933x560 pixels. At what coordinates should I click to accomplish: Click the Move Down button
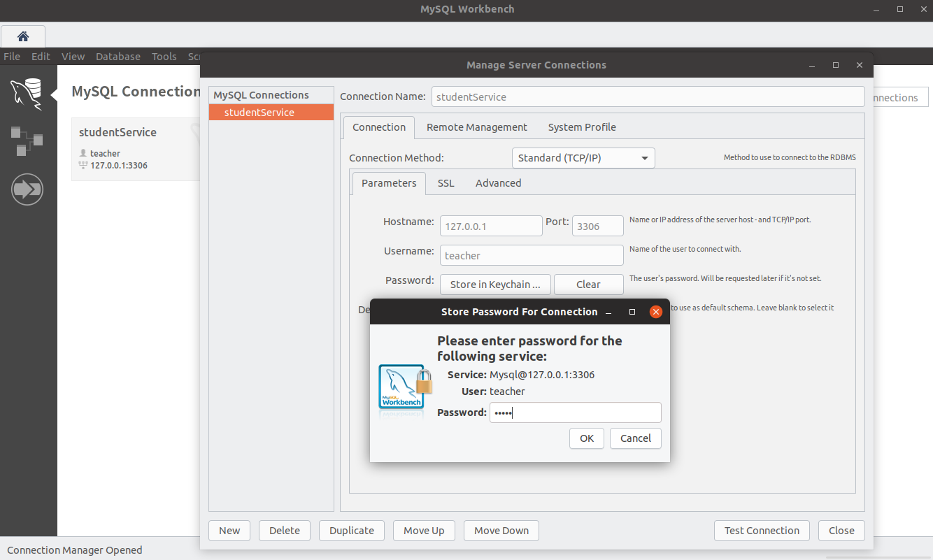[x=501, y=531]
